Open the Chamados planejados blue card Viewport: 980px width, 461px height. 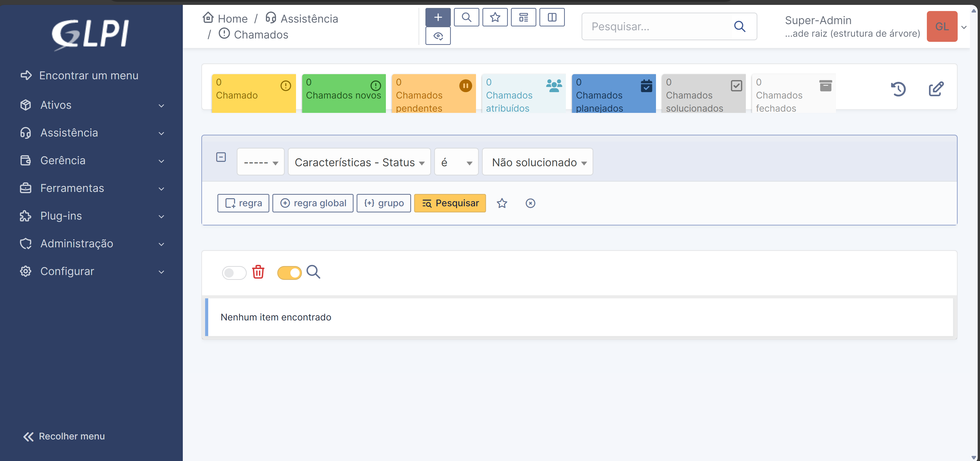tap(614, 93)
